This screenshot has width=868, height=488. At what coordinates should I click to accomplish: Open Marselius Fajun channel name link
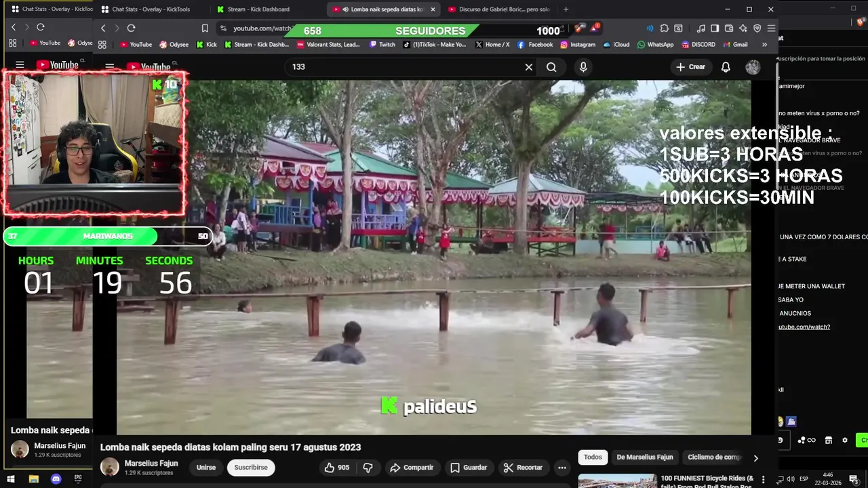(151, 464)
